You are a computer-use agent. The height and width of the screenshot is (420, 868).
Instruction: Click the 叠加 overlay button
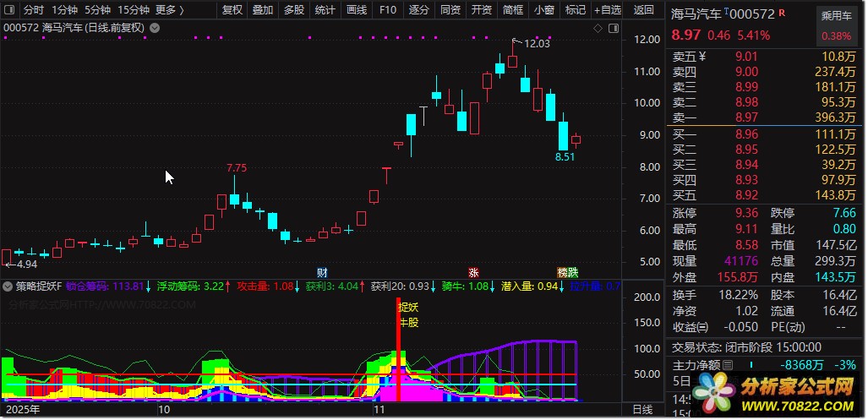point(263,10)
